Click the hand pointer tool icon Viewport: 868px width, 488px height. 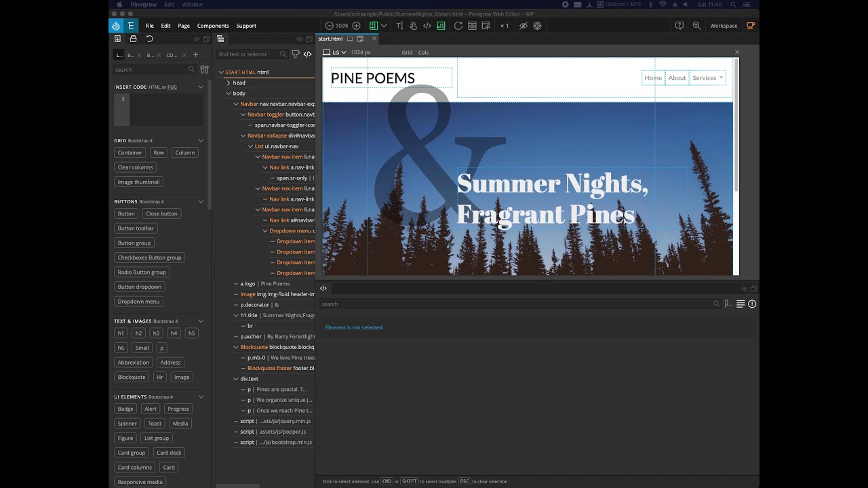tap(413, 26)
